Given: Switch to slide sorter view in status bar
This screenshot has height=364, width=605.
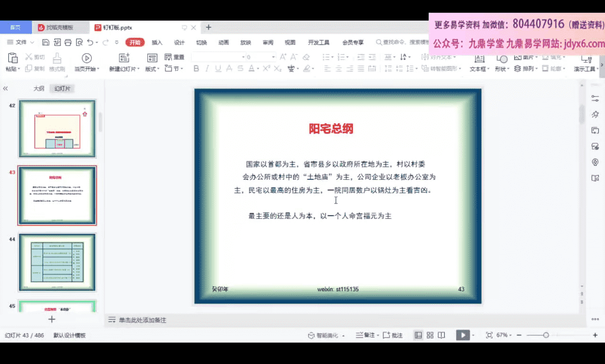Looking at the screenshot, I should [430, 335].
